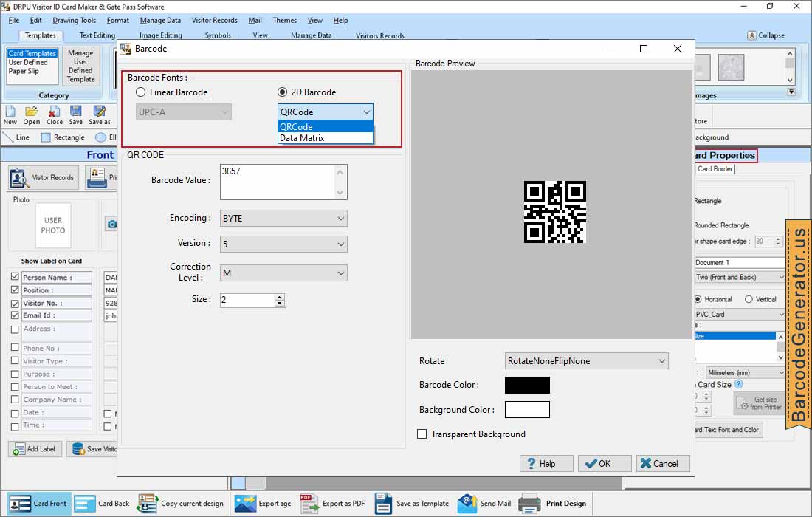812x517 pixels.
Task: Click the Print Design printer icon
Action: point(529,504)
